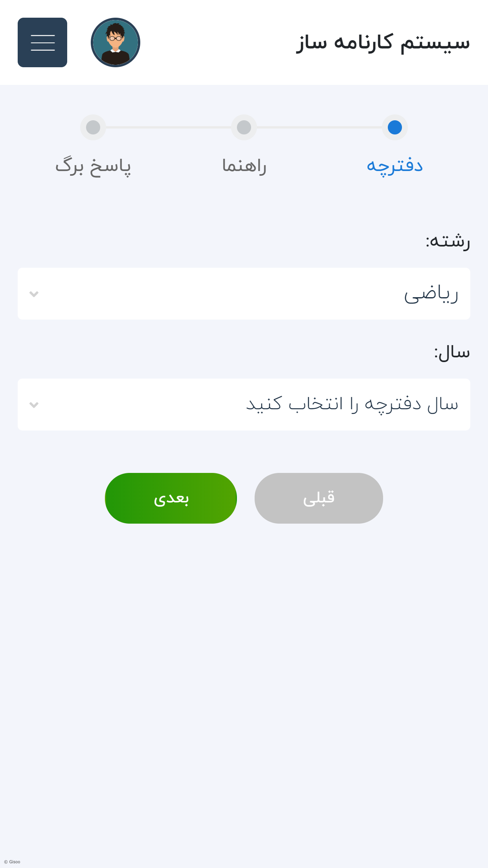Screen dimensions: 488x868
Task: Click the پاسخ برگ step circle
Action: pos(93,127)
